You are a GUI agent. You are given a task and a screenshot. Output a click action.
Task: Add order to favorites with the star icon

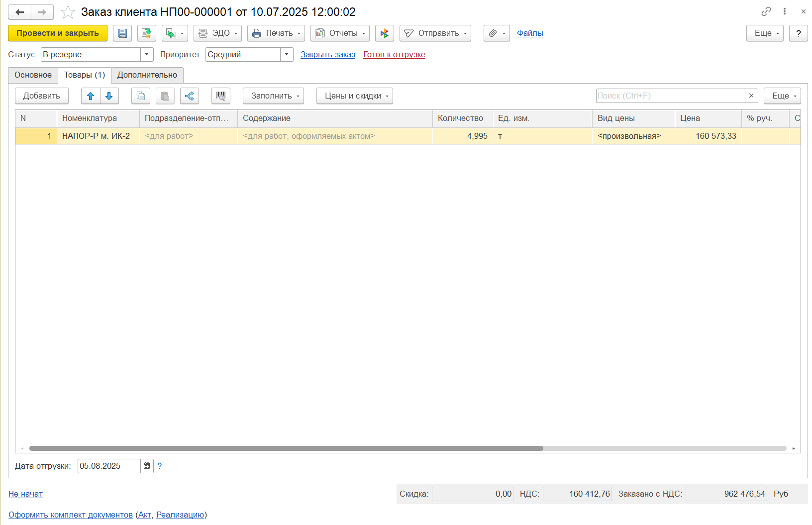tap(68, 12)
